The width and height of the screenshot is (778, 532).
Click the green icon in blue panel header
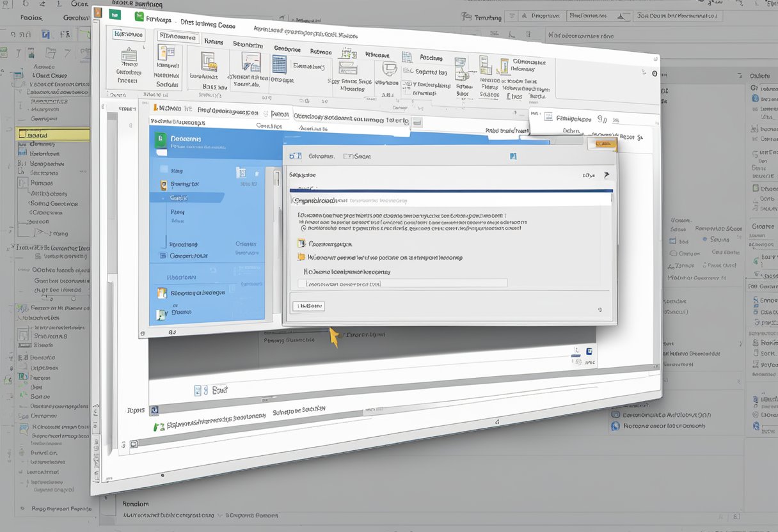pyautogui.click(x=161, y=141)
